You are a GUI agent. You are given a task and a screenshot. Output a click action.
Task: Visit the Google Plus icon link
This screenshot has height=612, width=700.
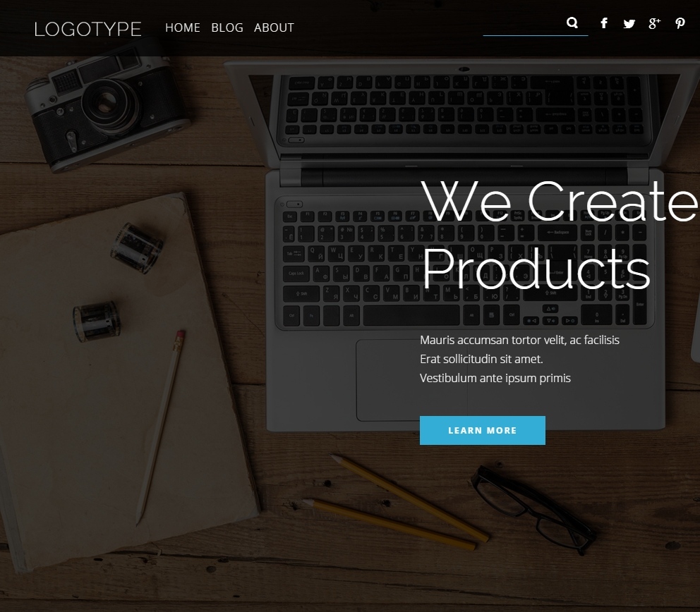654,24
